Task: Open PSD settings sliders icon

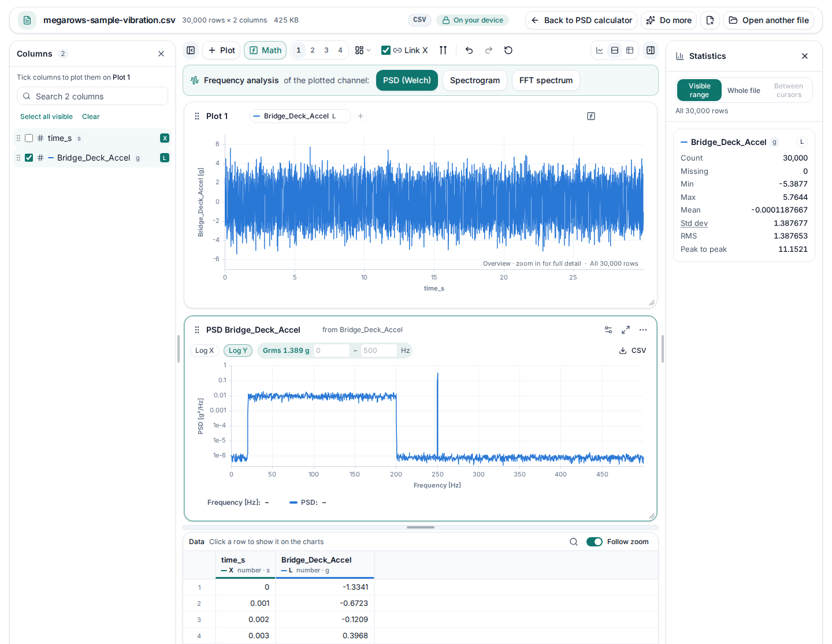Action: click(x=608, y=330)
